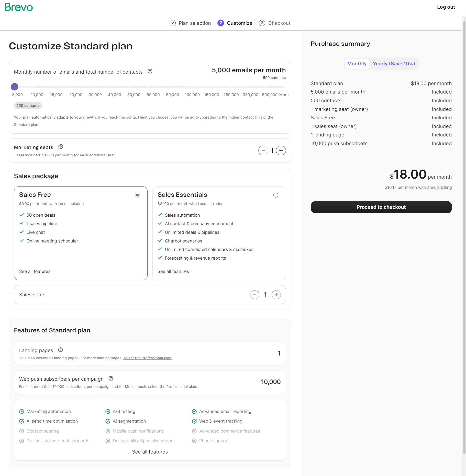Click the 500 contacts chip
The width and height of the screenshot is (466, 476).
pos(28,106)
